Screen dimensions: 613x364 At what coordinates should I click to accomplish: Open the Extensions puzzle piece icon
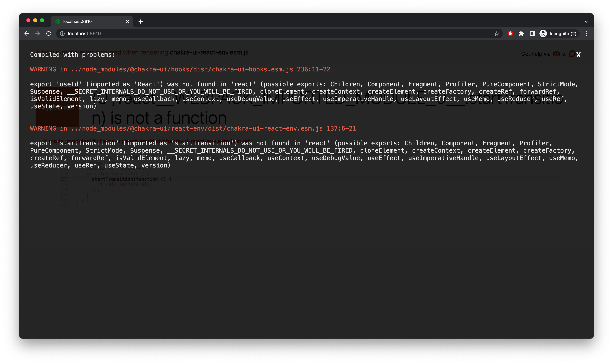(x=521, y=34)
